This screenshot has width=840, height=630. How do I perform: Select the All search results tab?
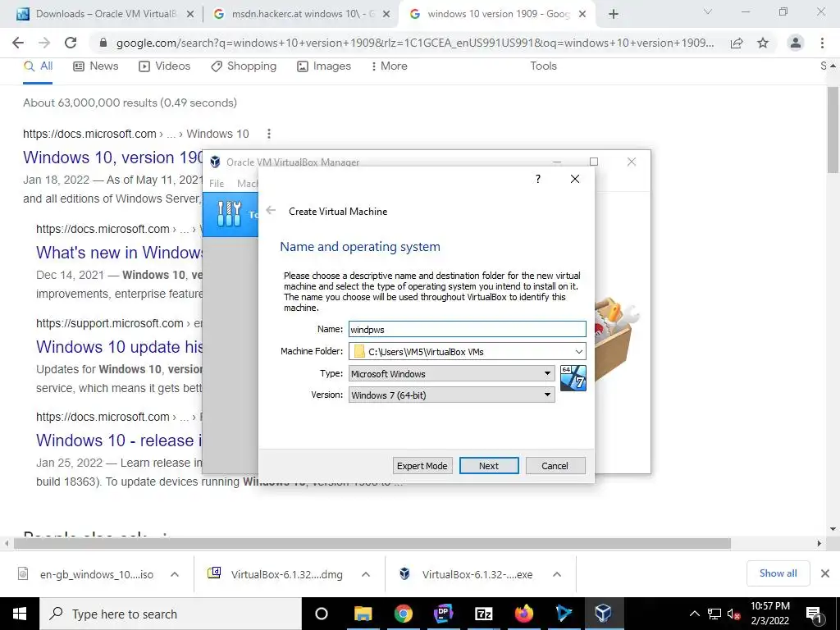coord(38,66)
